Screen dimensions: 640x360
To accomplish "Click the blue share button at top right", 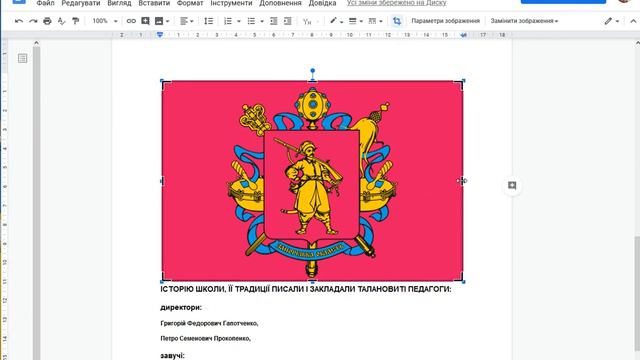I will (563, 2).
